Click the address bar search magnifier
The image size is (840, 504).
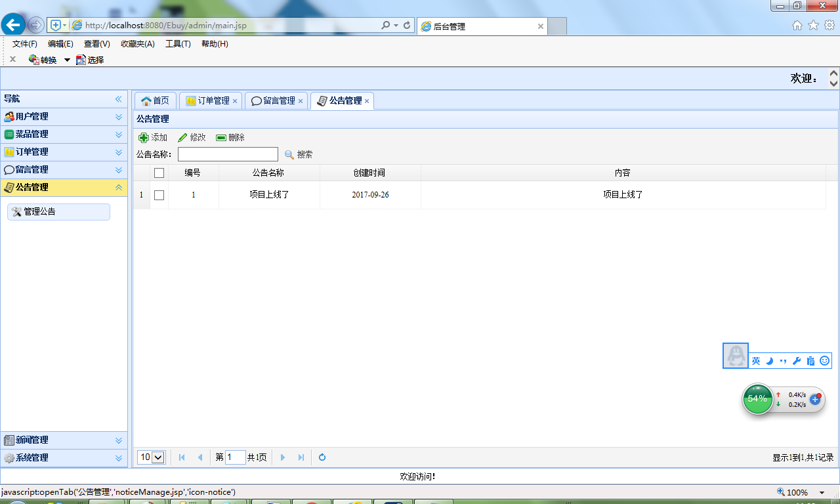pyautogui.click(x=386, y=26)
